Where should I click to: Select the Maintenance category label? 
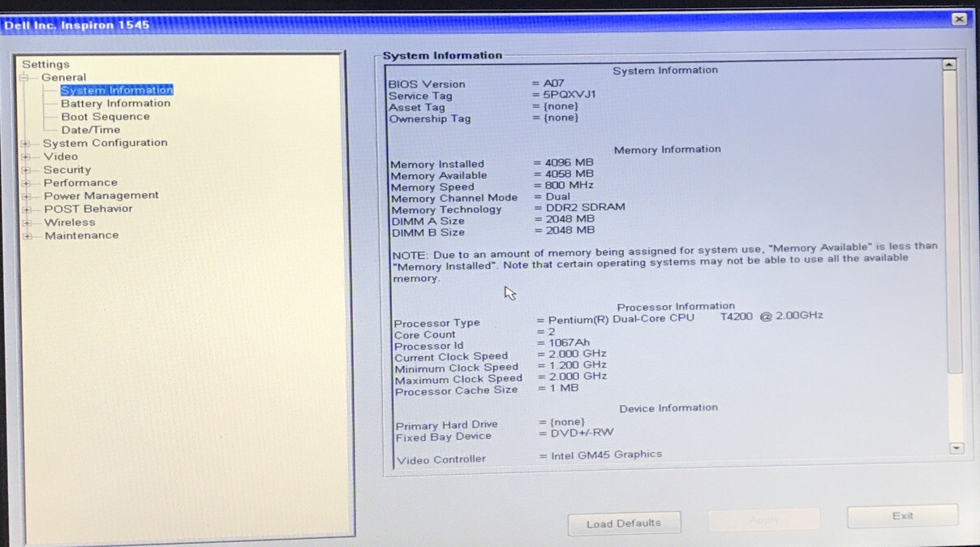click(82, 235)
